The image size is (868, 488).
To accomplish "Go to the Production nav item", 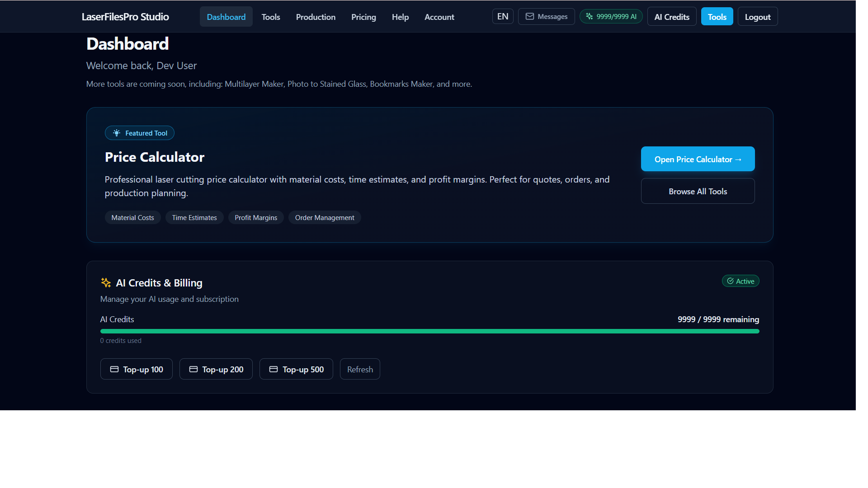I will (x=316, y=17).
